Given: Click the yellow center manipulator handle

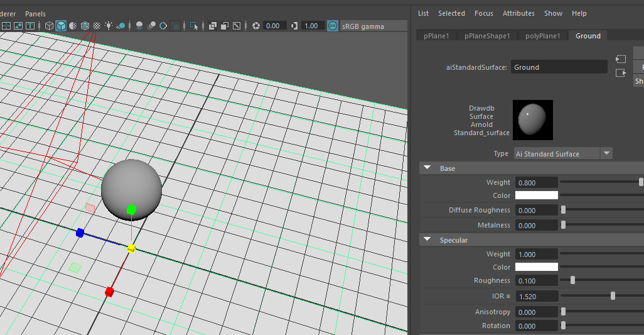Looking at the screenshot, I should tap(131, 248).
